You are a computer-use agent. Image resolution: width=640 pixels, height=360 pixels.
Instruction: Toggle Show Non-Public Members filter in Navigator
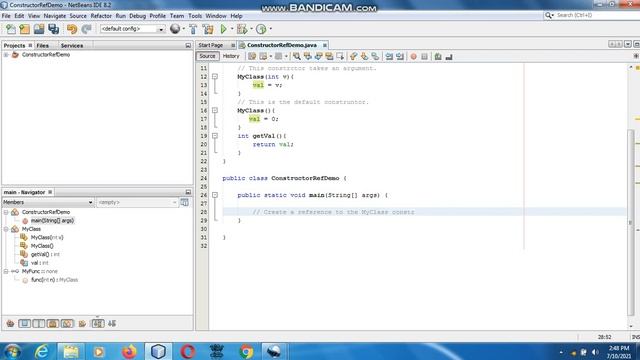pos(53,324)
